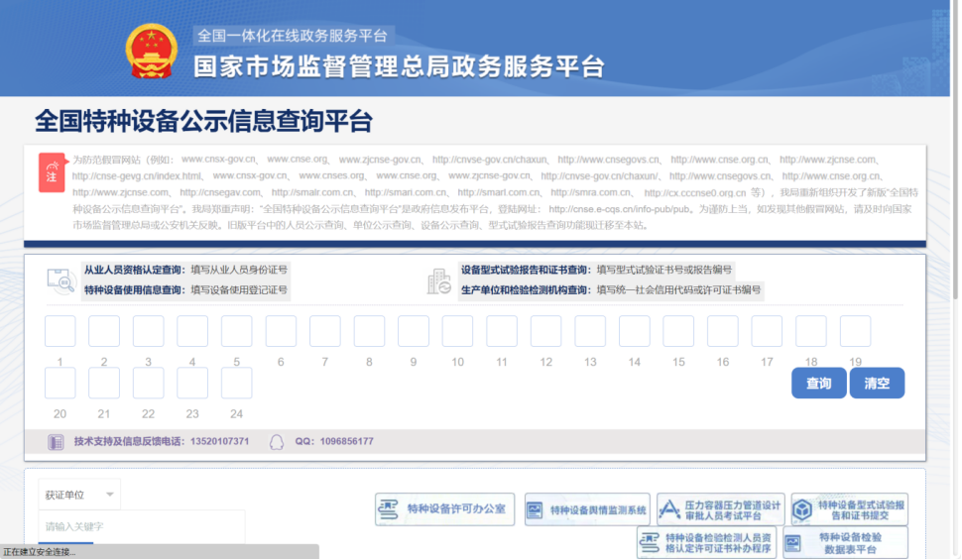Click character input box number 7
Image resolution: width=962 pixels, height=560 pixels.
(x=325, y=331)
